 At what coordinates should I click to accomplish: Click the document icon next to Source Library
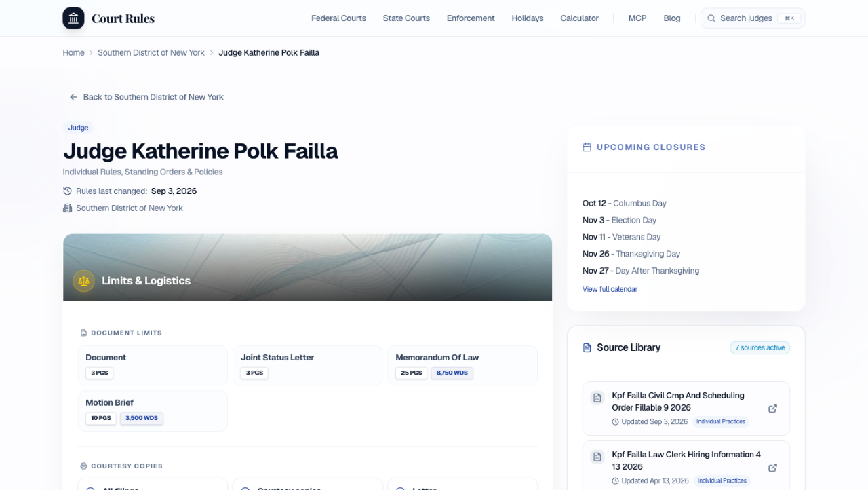pos(587,347)
